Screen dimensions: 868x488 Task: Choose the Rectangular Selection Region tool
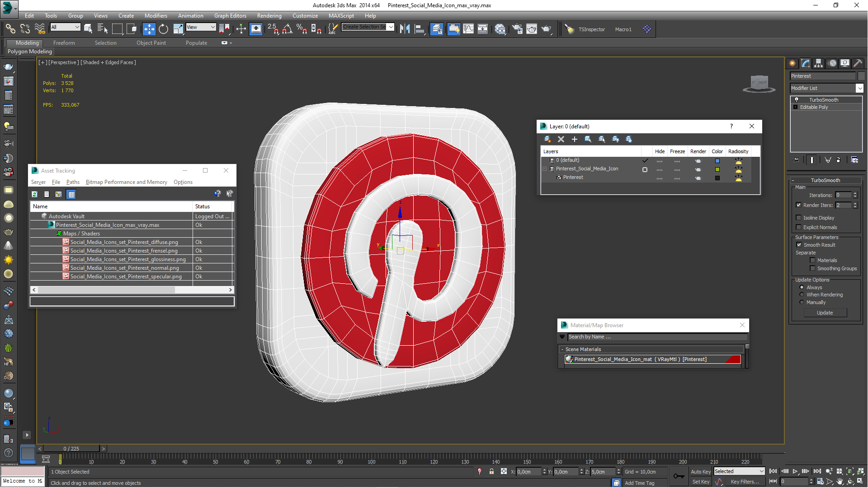117,29
